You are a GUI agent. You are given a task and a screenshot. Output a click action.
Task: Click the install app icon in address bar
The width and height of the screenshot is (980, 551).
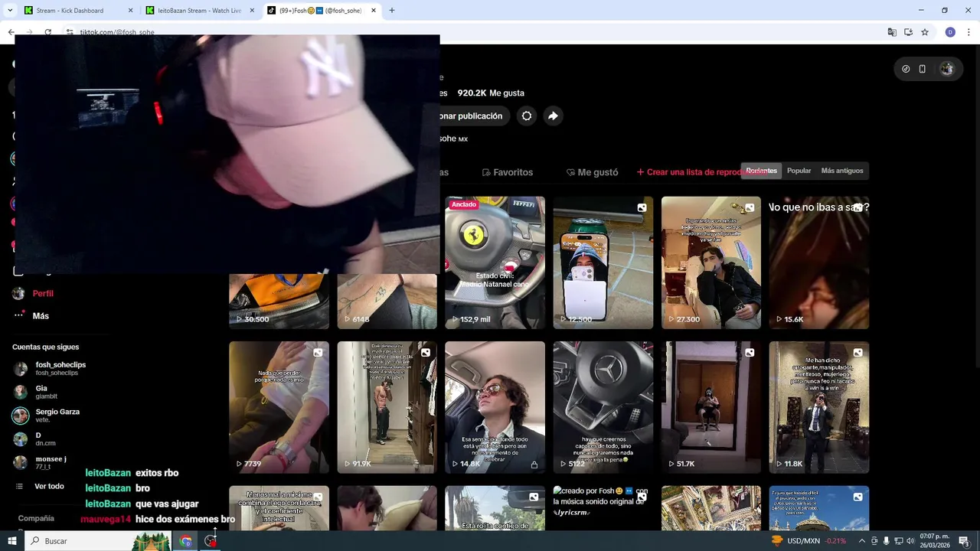909,32
